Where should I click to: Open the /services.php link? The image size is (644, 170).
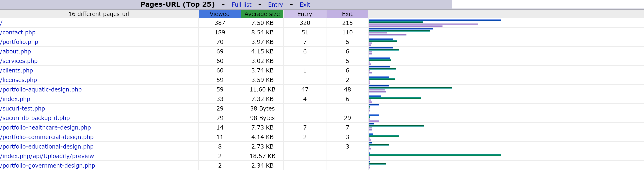19,61
